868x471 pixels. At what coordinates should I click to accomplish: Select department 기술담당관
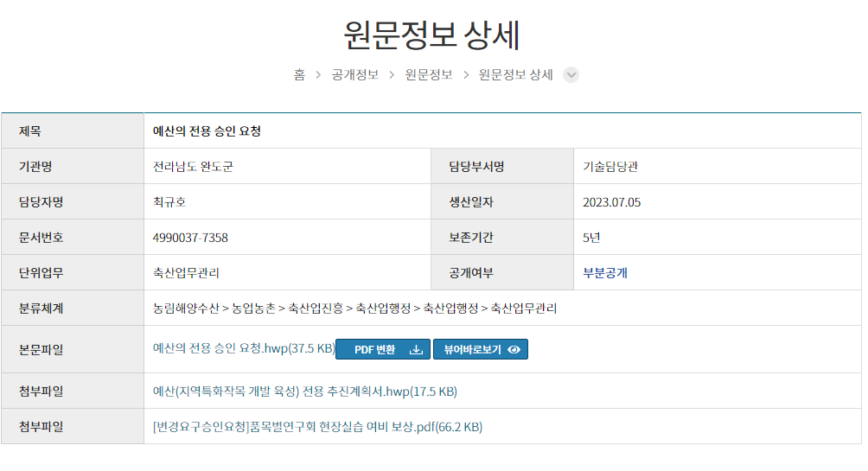coord(610,167)
